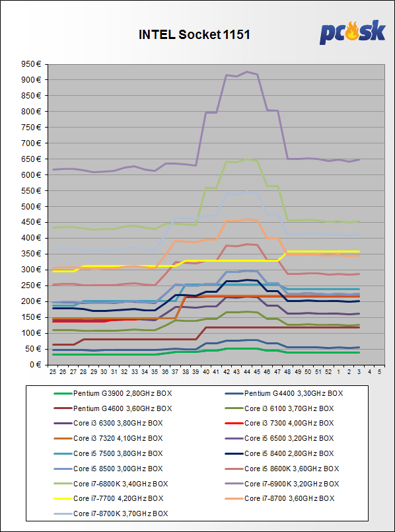This screenshot has height=532, width=395.
Task: Click the pcosk logo
Action: (x=352, y=32)
